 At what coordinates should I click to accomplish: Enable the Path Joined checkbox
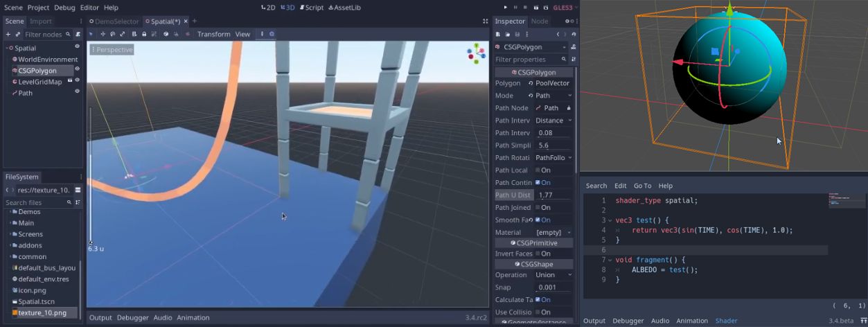tap(538, 207)
